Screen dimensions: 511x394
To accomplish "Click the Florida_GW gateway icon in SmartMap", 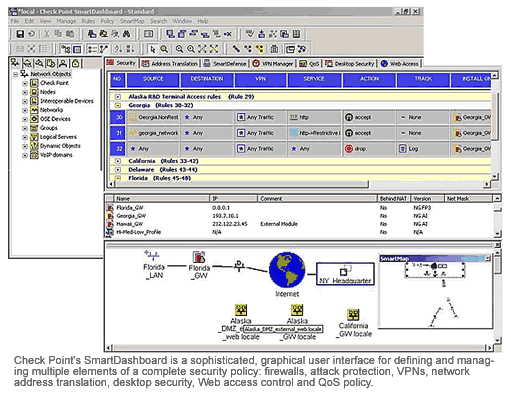I will tap(199, 257).
